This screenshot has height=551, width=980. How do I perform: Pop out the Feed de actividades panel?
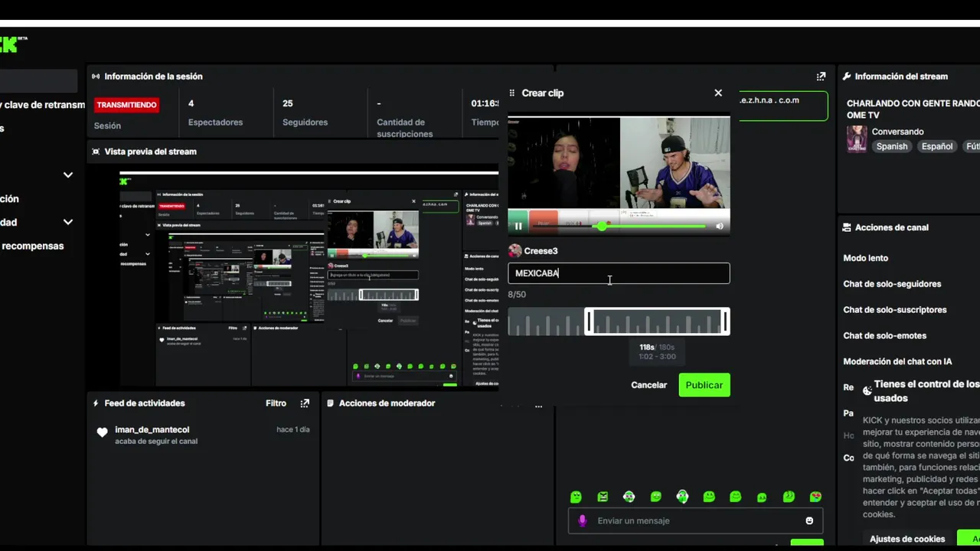coord(305,403)
